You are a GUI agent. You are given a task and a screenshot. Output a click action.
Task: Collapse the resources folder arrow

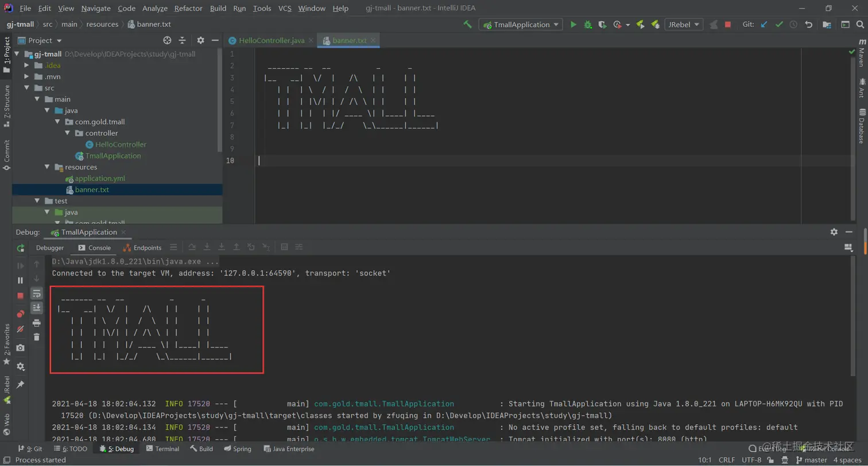click(47, 167)
